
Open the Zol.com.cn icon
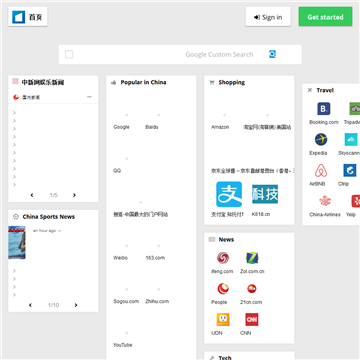[252, 258]
